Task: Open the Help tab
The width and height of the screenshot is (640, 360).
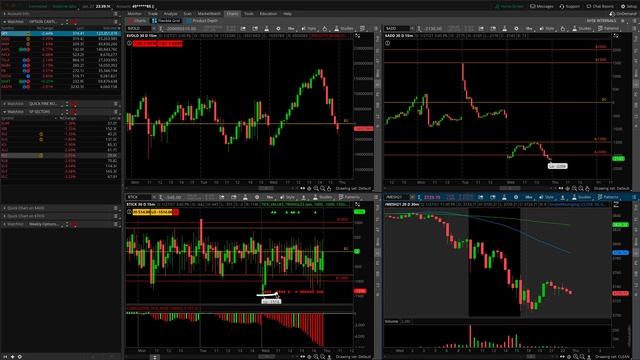Action: point(287,13)
